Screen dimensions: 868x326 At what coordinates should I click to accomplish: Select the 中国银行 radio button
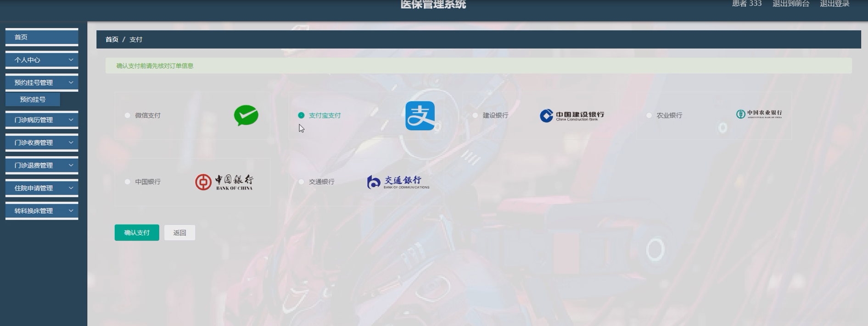pyautogui.click(x=127, y=182)
